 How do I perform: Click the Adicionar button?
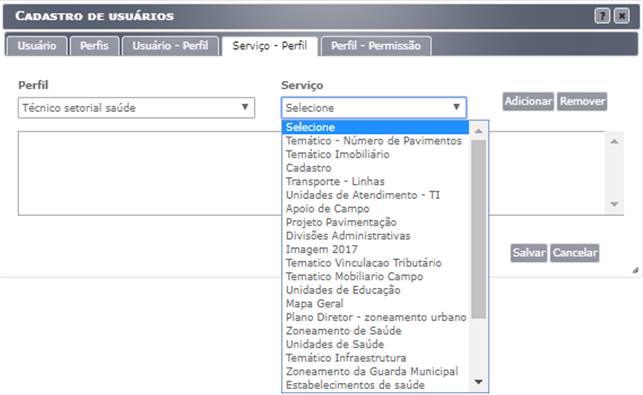[x=528, y=101]
